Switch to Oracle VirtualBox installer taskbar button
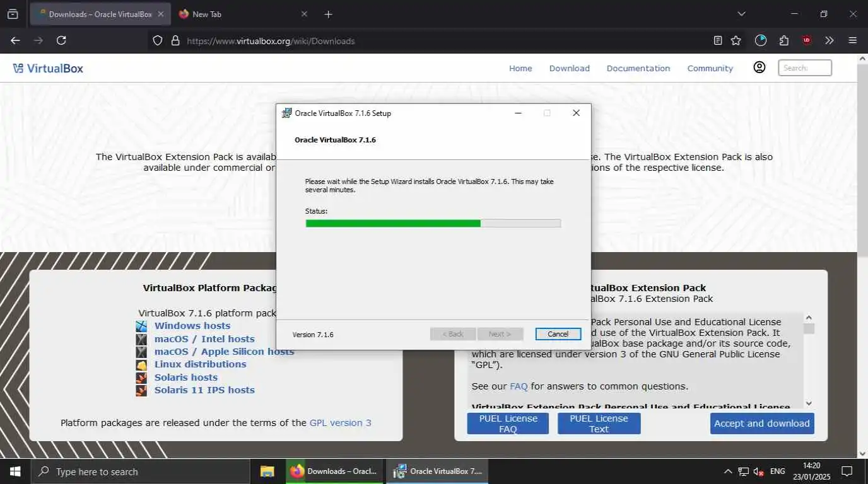 pos(437,471)
